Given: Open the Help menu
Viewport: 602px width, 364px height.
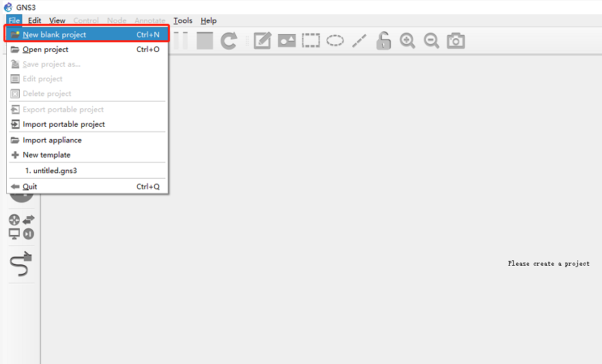Looking at the screenshot, I should pyautogui.click(x=208, y=20).
